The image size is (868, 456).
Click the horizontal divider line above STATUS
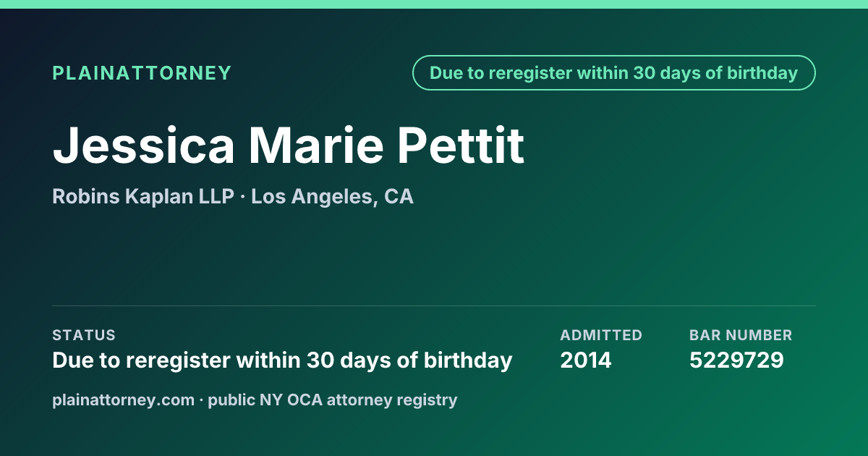pos(434,305)
